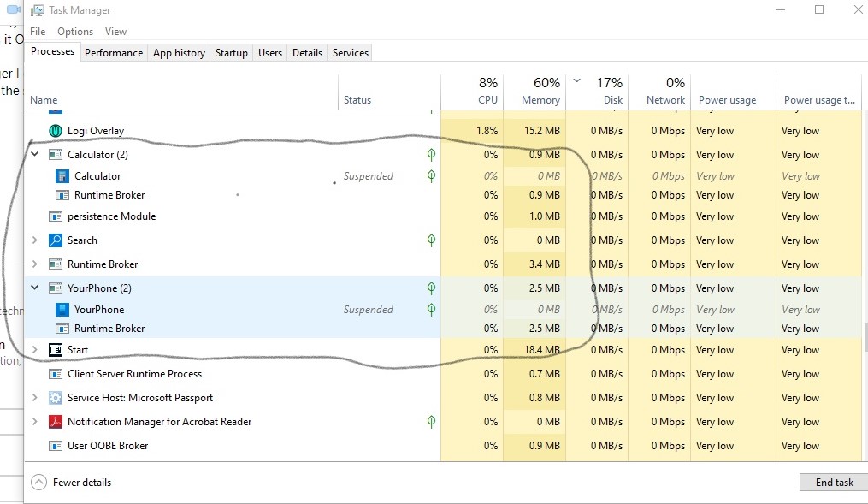The image size is (868, 504).
Task: Click the YourPhone (2) group icon
Action: click(x=56, y=288)
